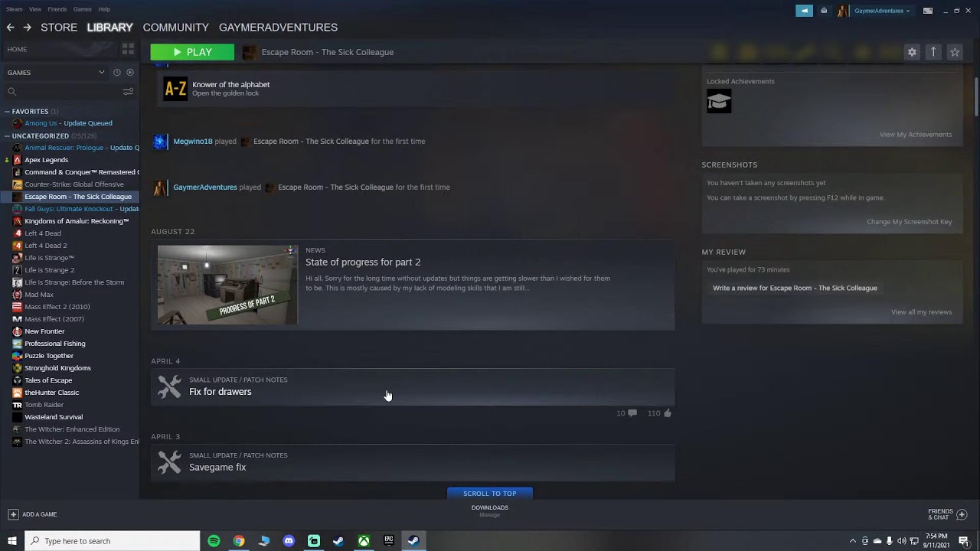Open Knower of the alphabet achievement icon

tap(175, 89)
